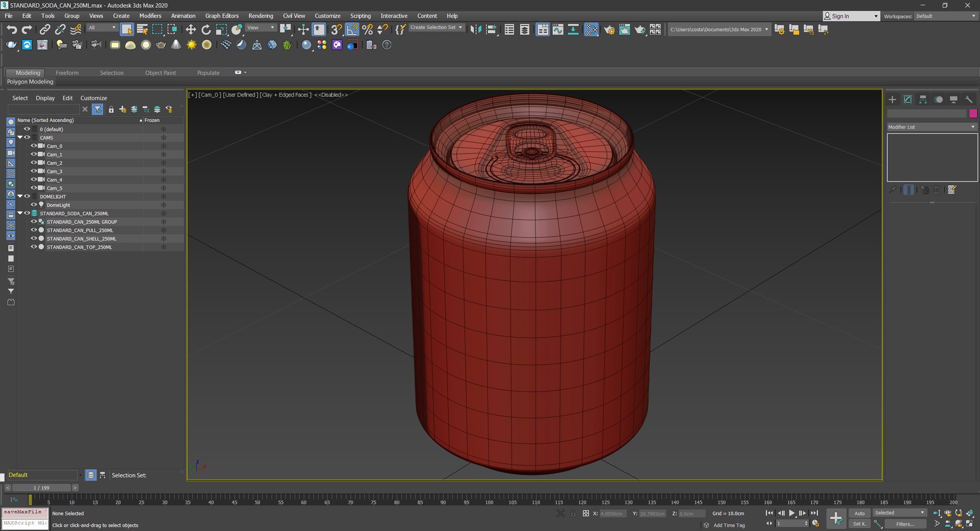Viewport: 980px width, 531px height.
Task: Open the reference coordinate View dropdown
Action: point(261,28)
